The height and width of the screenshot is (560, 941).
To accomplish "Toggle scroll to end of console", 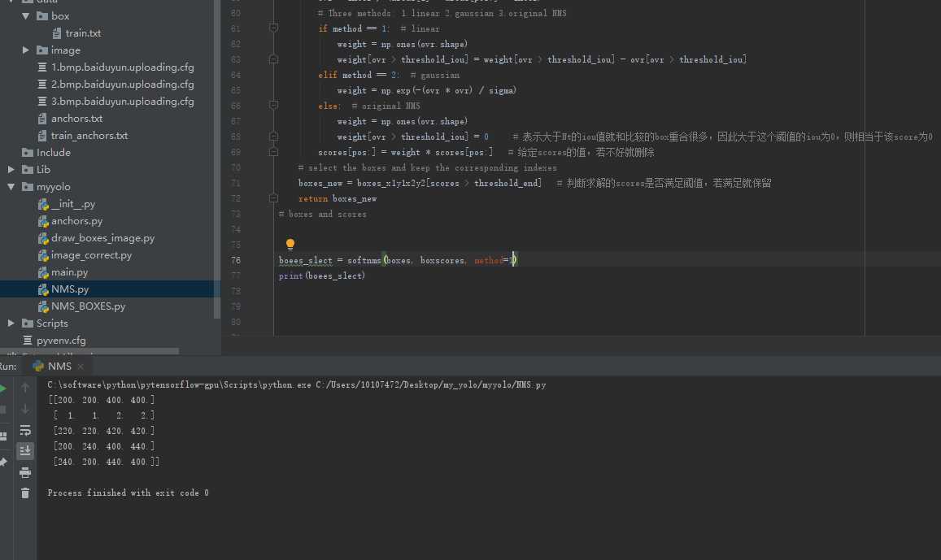I will click(x=25, y=450).
